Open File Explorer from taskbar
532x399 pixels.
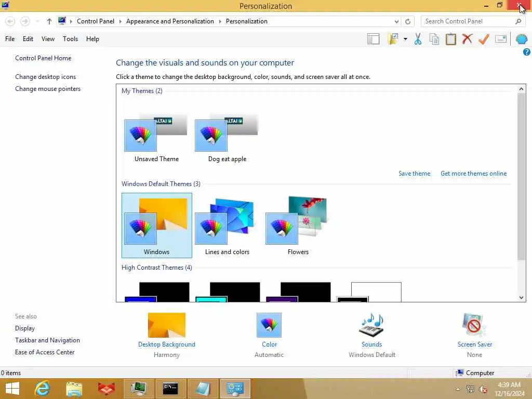coord(74,389)
